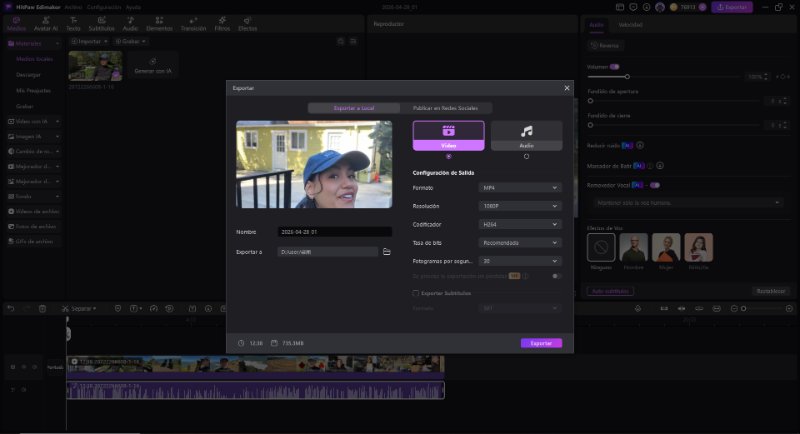Open the Resolución 1080P dropdown
The width and height of the screenshot is (800, 434).
520,206
